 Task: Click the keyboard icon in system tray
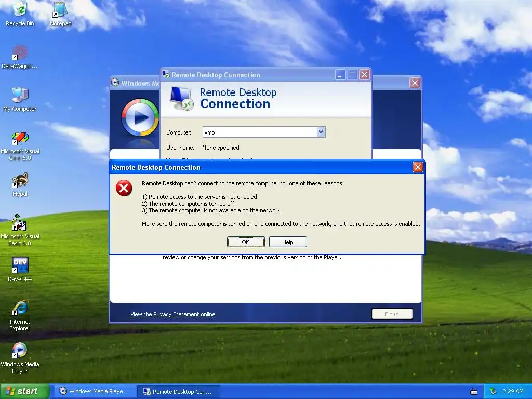474,392
